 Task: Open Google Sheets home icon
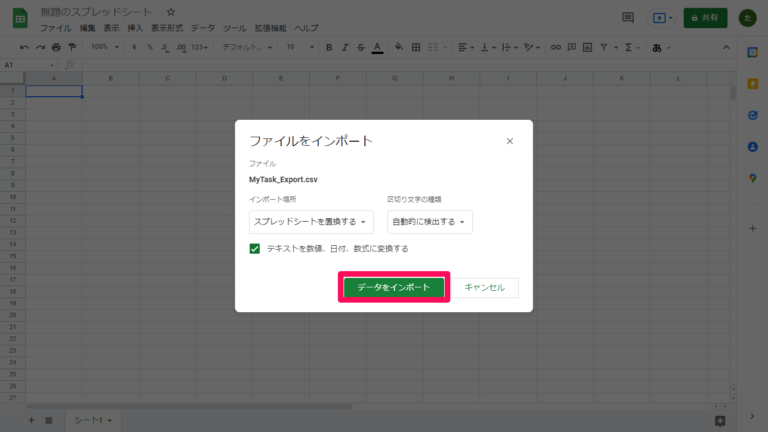tap(20, 19)
